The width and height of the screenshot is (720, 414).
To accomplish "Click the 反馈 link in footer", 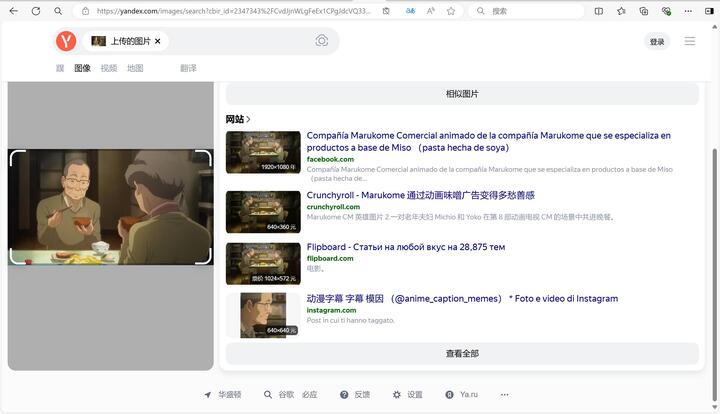I will [362, 395].
